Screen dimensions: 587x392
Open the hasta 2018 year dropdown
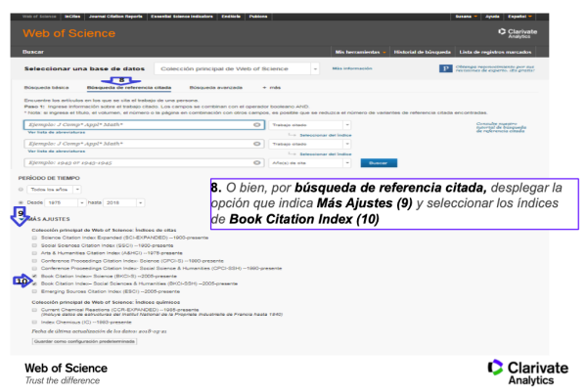124,202
